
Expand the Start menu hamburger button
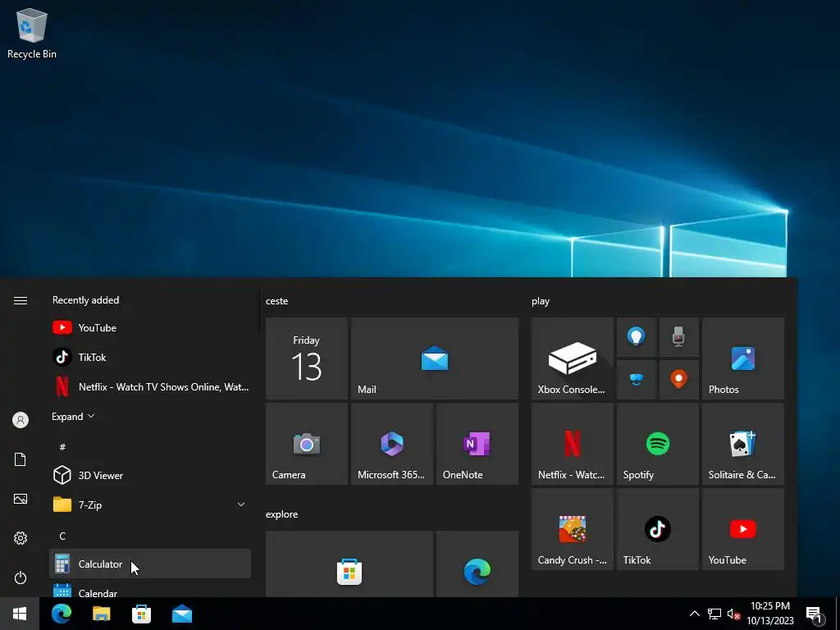pyautogui.click(x=21, y=300)
